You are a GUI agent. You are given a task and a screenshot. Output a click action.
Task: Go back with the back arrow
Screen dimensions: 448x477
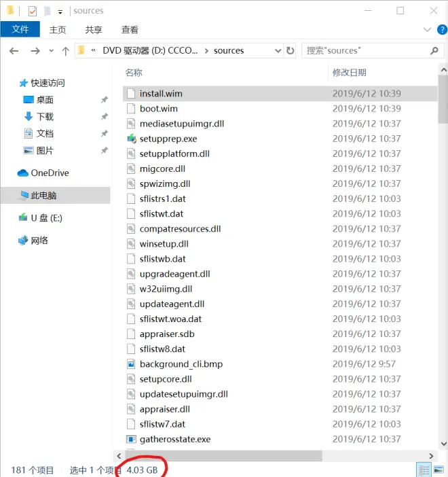click(x=14, y=50)
